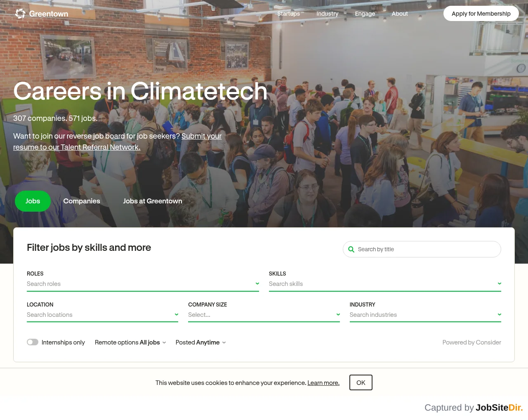Accept cookies with the OK button
528x420 pixels.
tap(361, 382)
